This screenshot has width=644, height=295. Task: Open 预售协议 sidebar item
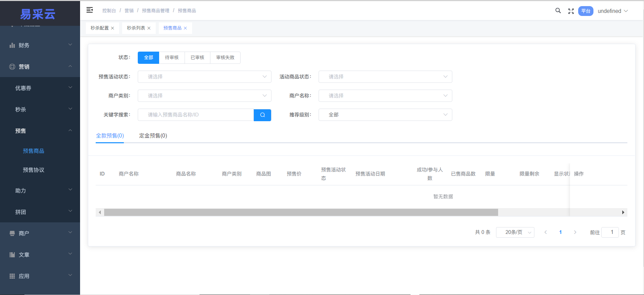34,170
